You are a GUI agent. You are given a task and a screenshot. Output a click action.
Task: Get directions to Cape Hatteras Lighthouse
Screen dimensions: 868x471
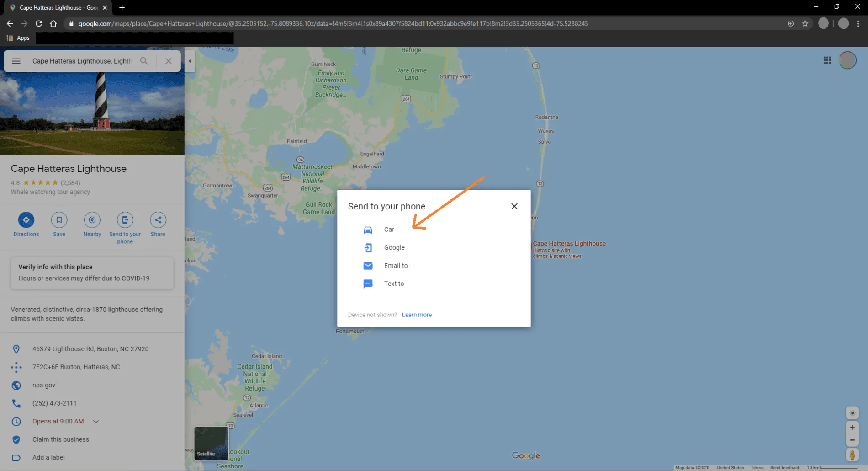[x=26, y=225]
